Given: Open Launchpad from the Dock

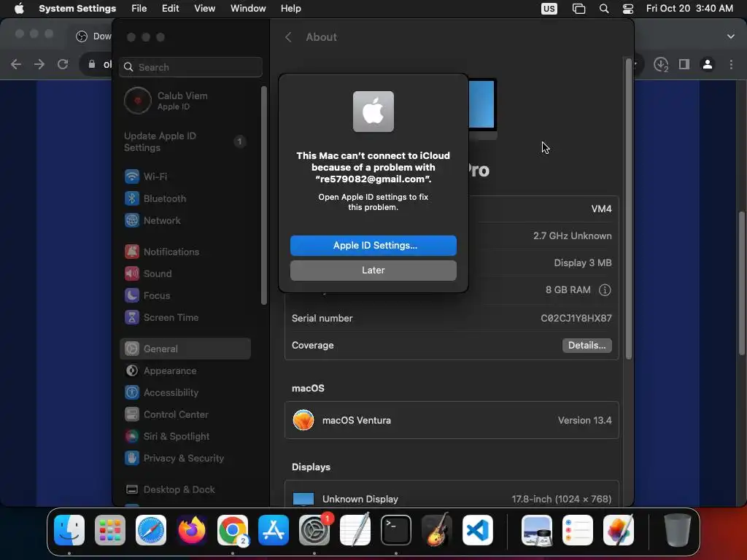Looking at the screenshot, I should click(x=110, y=530).
